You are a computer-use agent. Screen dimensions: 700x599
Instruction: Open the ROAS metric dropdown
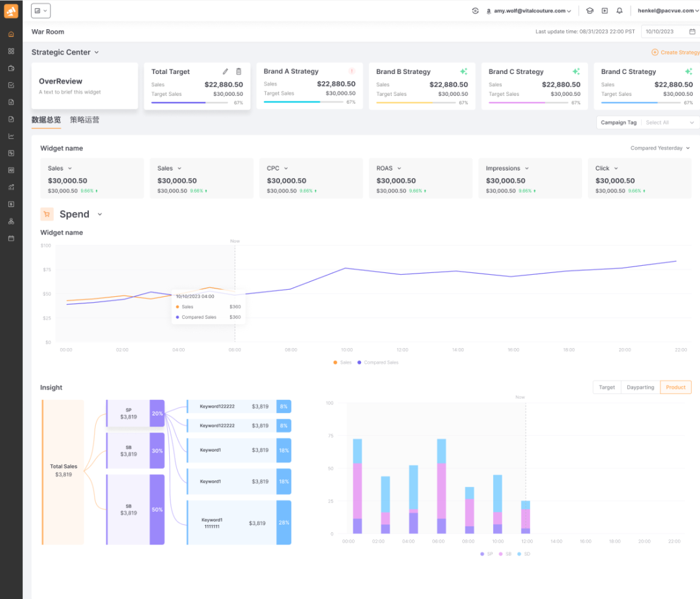[x=389, y=169]
